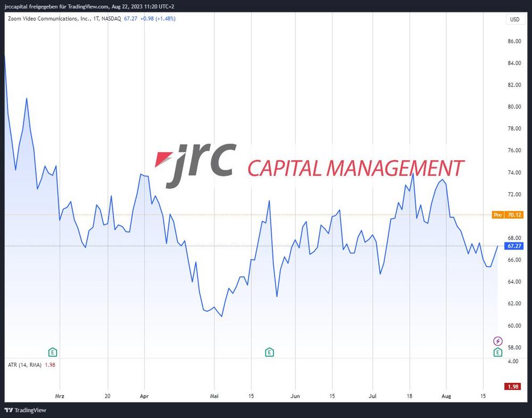
Task: Click the earnings E marker above Mrz
Action: [x=52, y=352]
